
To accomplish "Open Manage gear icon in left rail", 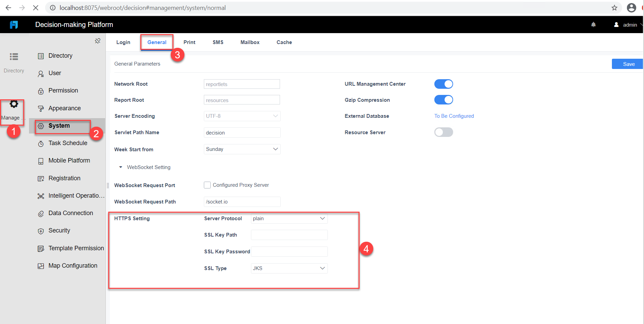I will pyautogui.click(x=14, y=104).
